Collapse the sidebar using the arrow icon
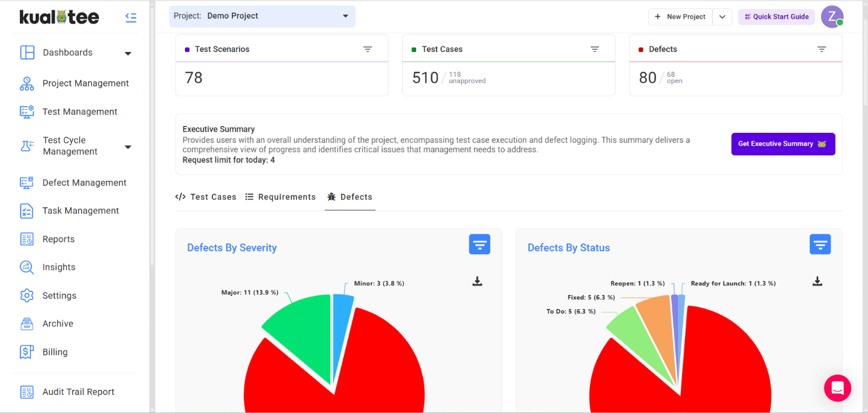This screenshot has height=413, width=868. pyautogui.click(x=131, y=18)
